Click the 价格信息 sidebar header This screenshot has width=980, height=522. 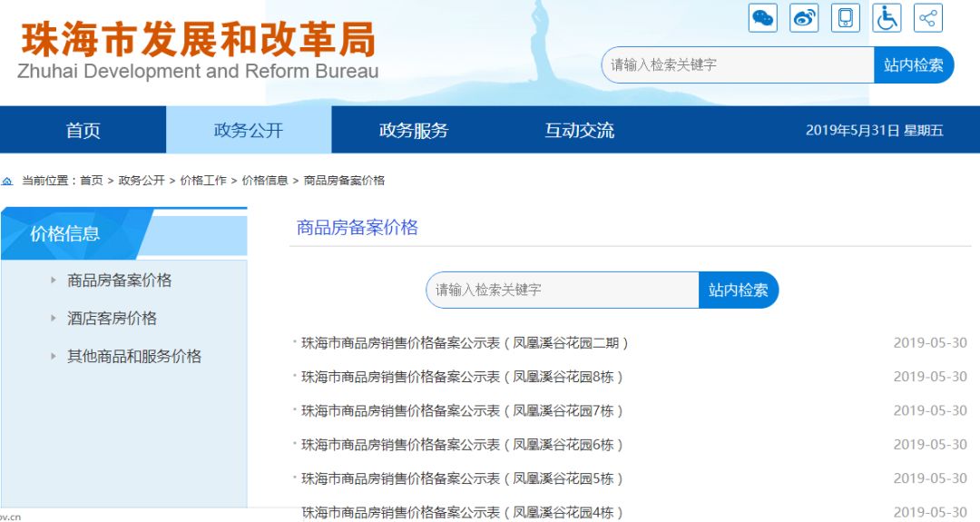click(65, 234)
